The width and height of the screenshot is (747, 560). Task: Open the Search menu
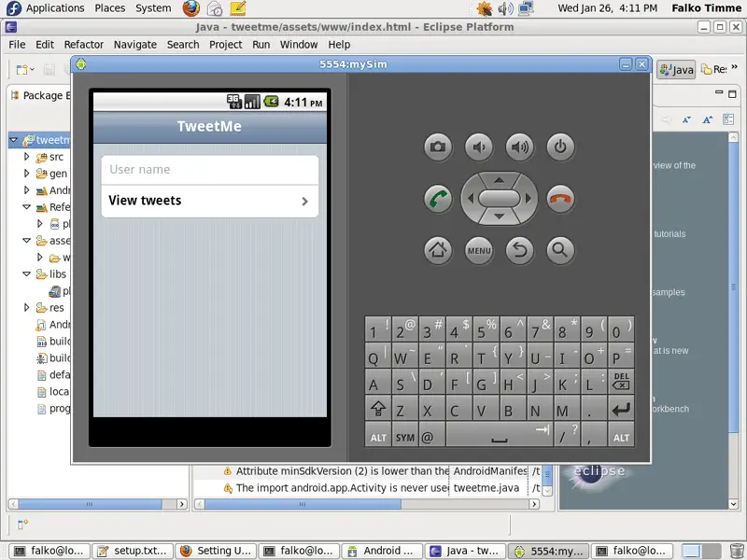pos(183,44)
